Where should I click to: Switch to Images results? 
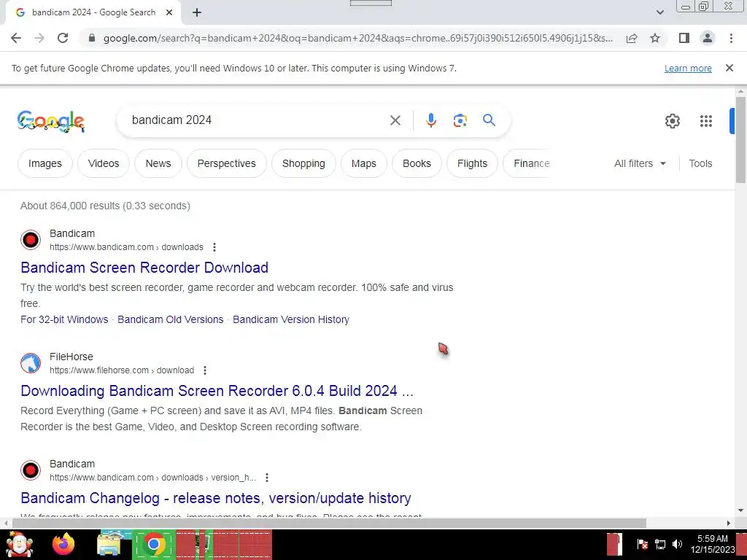pyautogui.click(x=45, y=163)
